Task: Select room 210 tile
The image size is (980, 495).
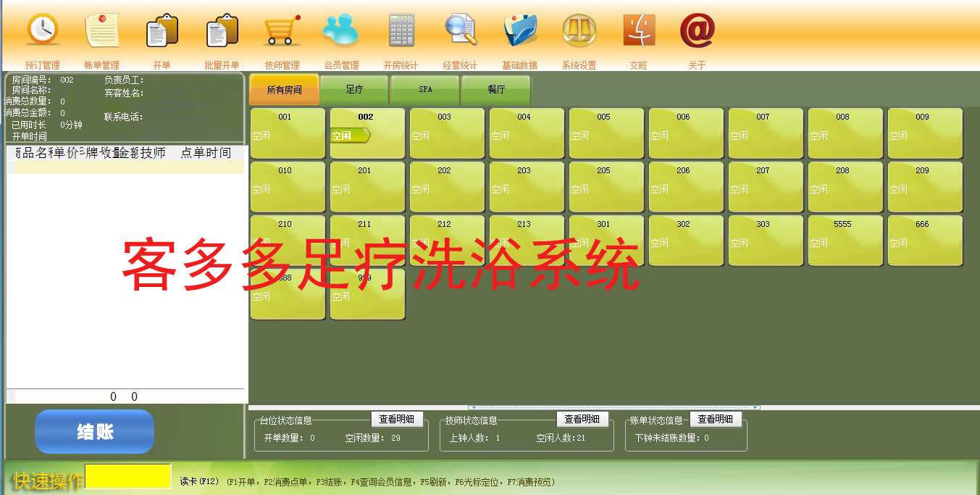Action: coord(288,241)
